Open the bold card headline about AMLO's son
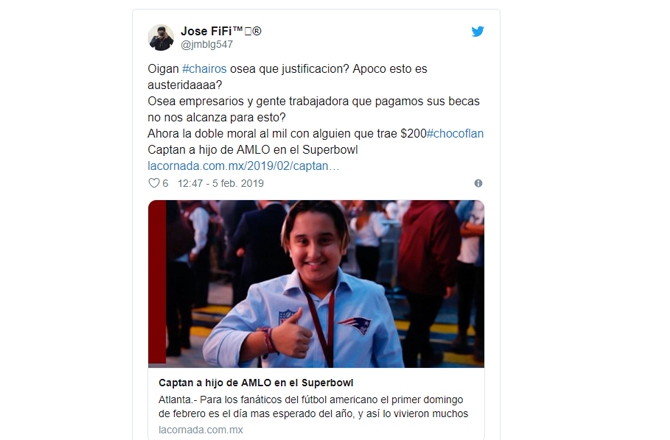The image size is (670, 440). pos(256,383)
